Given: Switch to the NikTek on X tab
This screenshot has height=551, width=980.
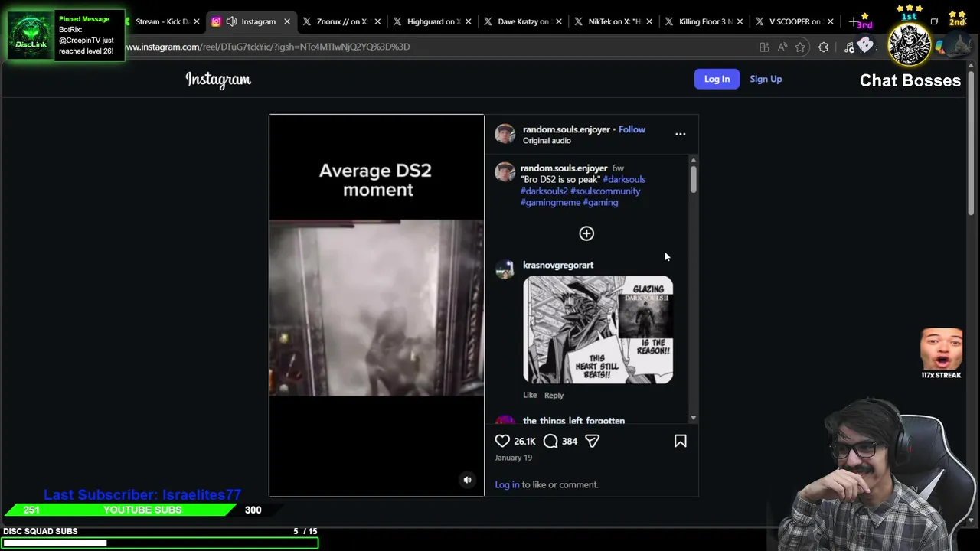Looking at the screenshot, I should pyautogui.click(x=613, y=21).
